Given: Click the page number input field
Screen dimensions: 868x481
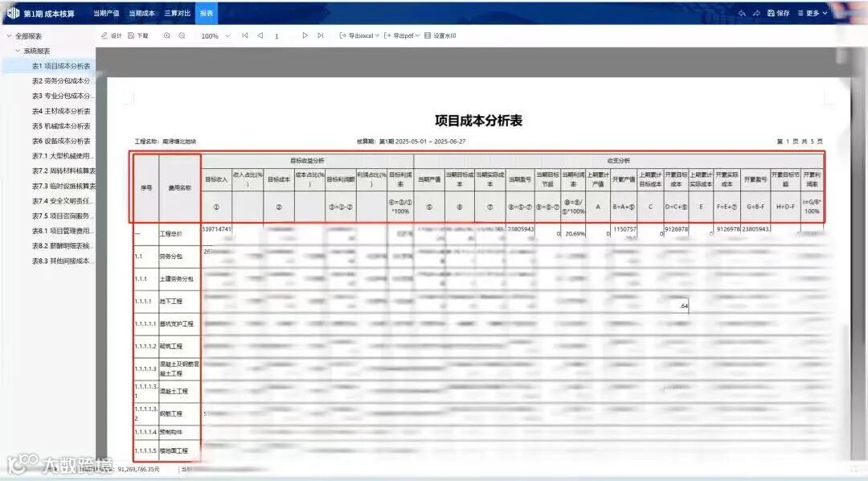Looking at the screenshot, I should (x=276, y=36).
